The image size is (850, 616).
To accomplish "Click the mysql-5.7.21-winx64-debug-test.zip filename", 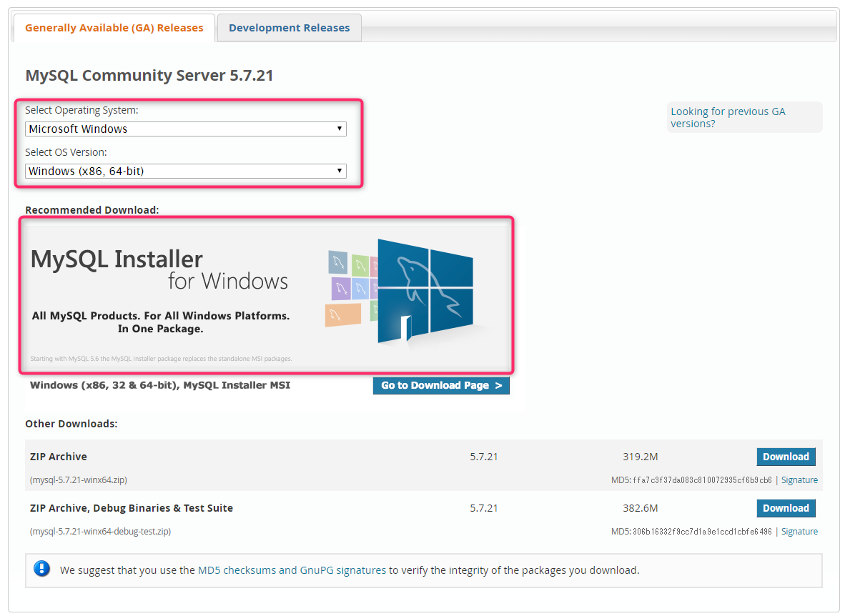I will [x=100, y=532].
